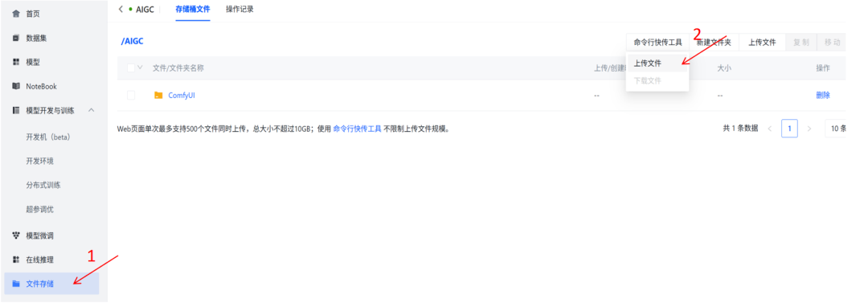
Task: Open 开发机(beta) in the sidebar
Action: 48,137
